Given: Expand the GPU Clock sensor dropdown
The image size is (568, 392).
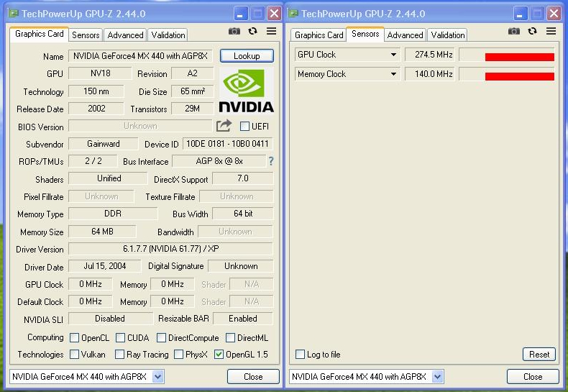Looking at the screenshot, I should coord(393,55).
